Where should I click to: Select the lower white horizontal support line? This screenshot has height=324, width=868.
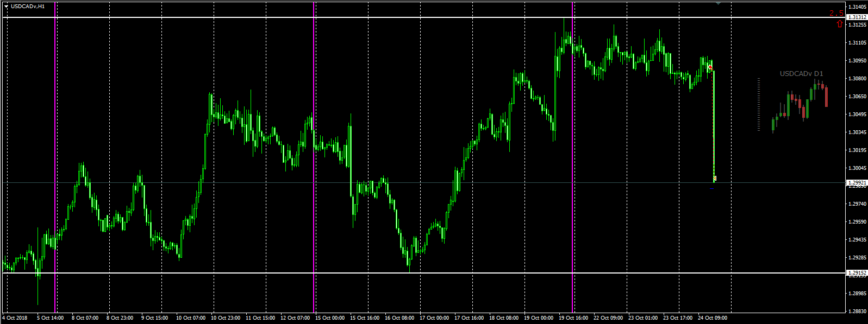point(424,273)
